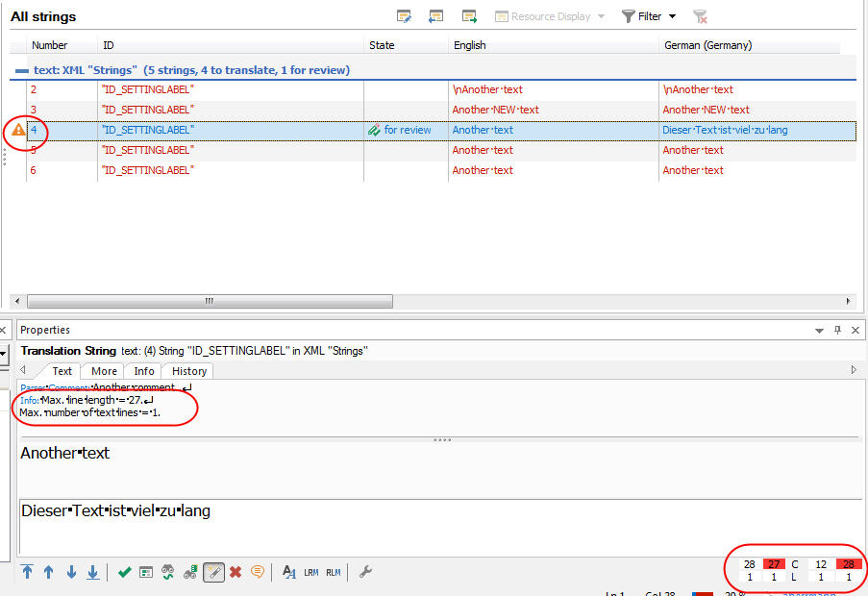Jump to first string with top arrow
This screenshot has width=868, height=596.
pyautogui.click(x=27, y=572)
